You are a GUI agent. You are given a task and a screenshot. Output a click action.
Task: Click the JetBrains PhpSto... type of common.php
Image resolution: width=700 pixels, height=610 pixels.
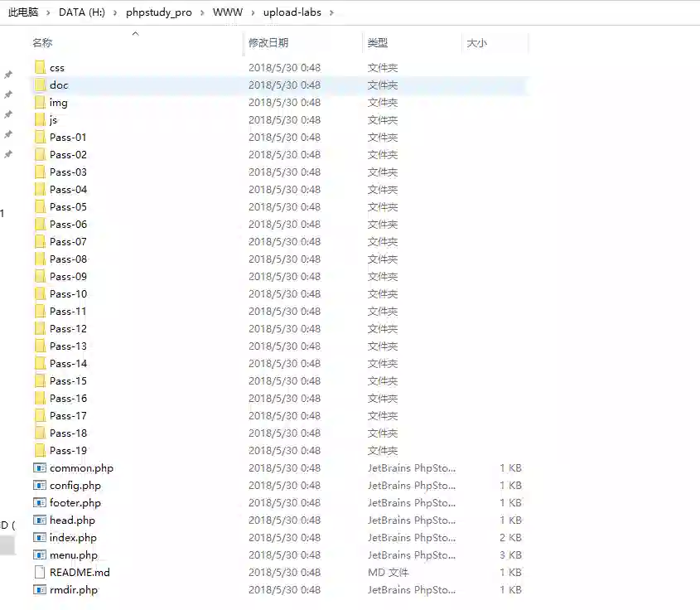(x=412, y=468)
